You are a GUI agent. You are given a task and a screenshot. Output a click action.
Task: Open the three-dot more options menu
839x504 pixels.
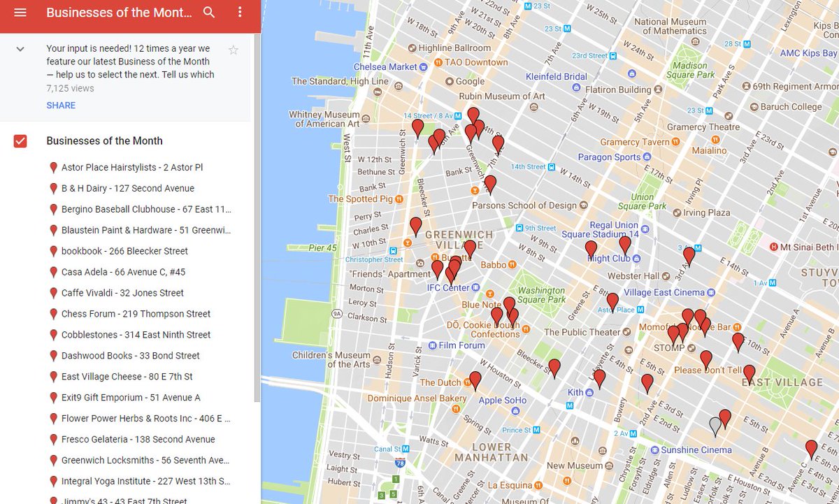(x=240, y=13)
